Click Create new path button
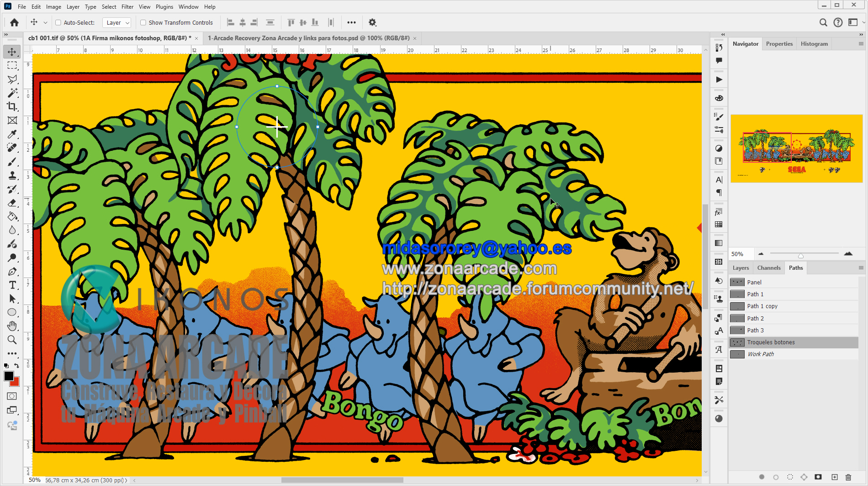 834,477
